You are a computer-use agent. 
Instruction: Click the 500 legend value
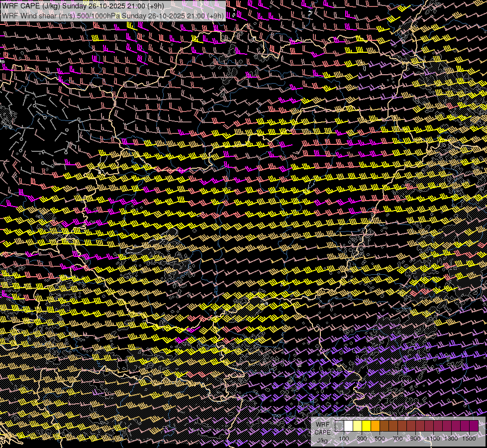380,439
